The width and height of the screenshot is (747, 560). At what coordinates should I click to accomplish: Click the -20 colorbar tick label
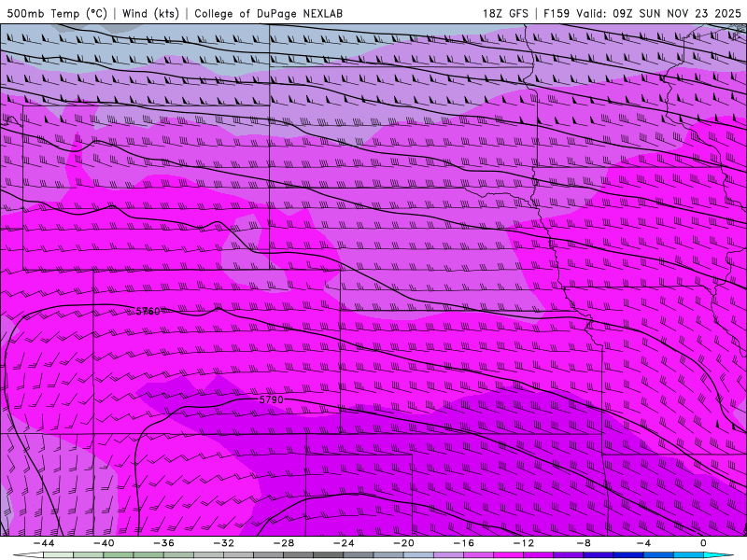pos(404,543)
